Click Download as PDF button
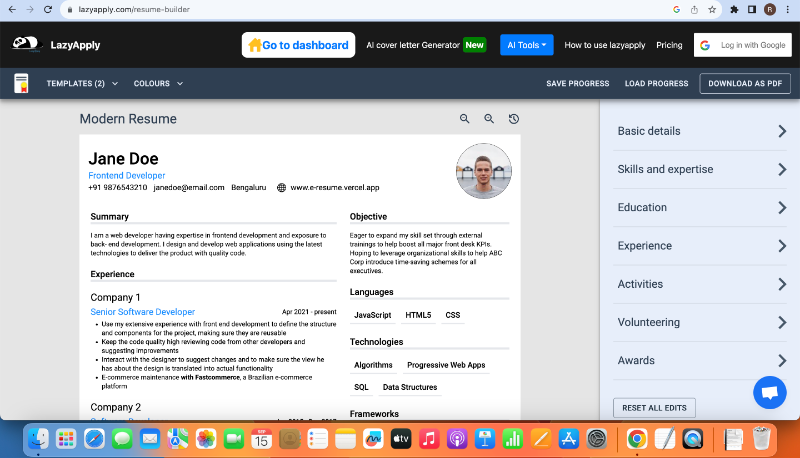The width and height of the screenshot is (800, 458). [x=745, y=84]
